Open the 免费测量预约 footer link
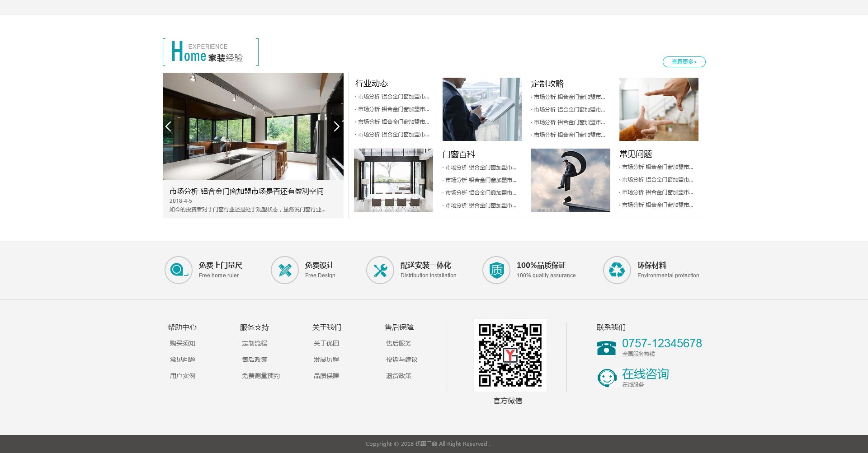The width and height of the screenshot is (868, 453). tap(260, 376)
